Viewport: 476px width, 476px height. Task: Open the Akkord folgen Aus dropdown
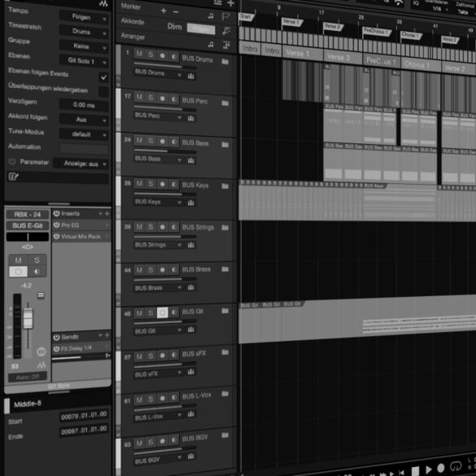click(84, 120)
